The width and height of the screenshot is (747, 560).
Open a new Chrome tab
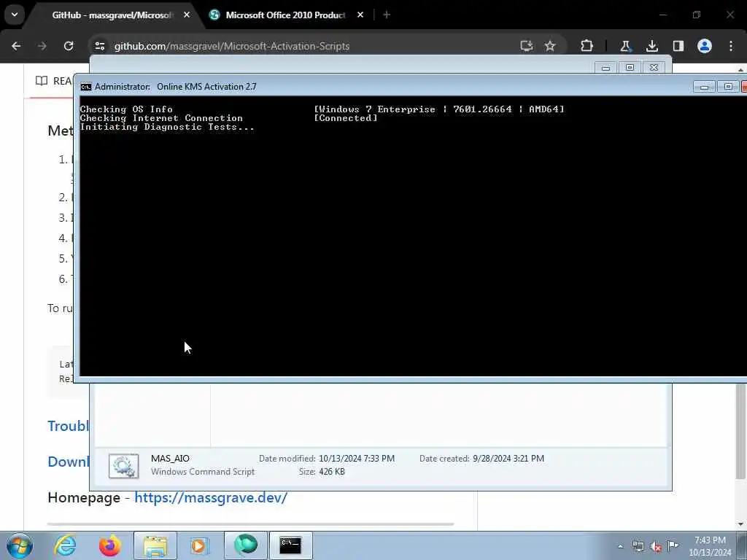pos(387,15)
